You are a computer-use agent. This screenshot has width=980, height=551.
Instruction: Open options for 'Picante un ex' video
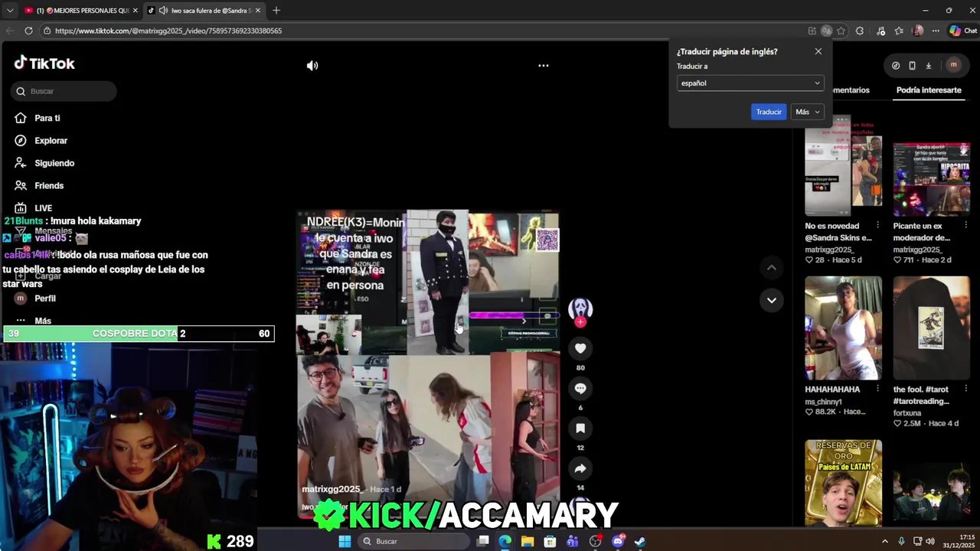coord(966,226)
